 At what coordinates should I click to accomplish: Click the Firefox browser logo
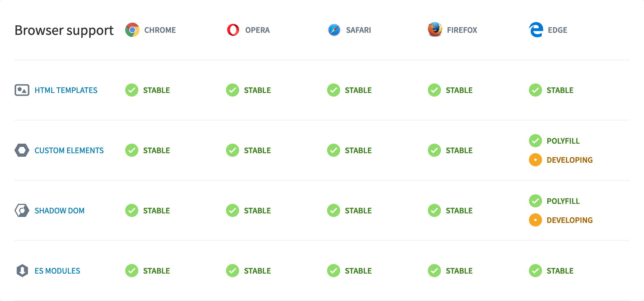(x=435, y=30)
